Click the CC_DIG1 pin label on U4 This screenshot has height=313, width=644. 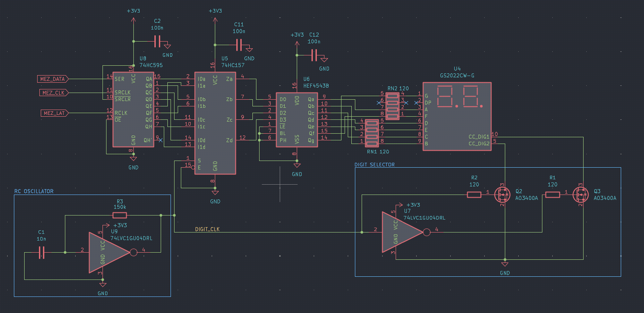(479, 137)
